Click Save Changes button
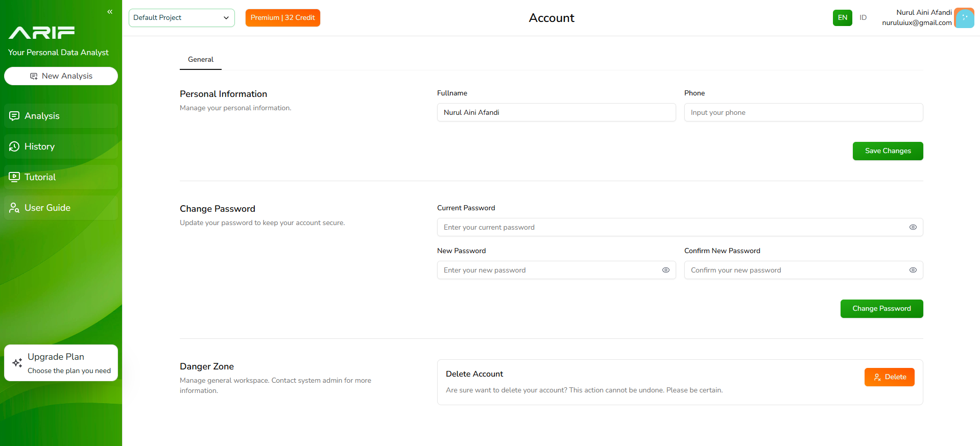This screenshot has width=980, height=446. pyautogui.click(x=888, y=151)
